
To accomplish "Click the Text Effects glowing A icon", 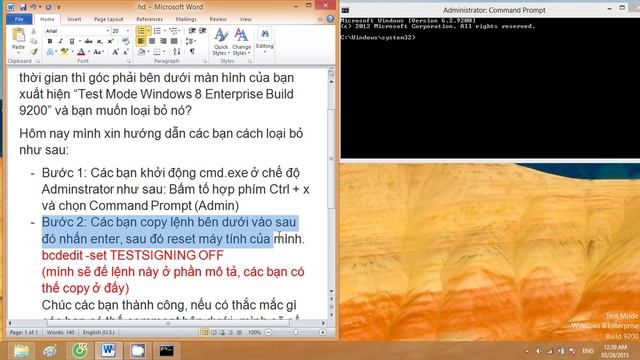I will (50, 52).
